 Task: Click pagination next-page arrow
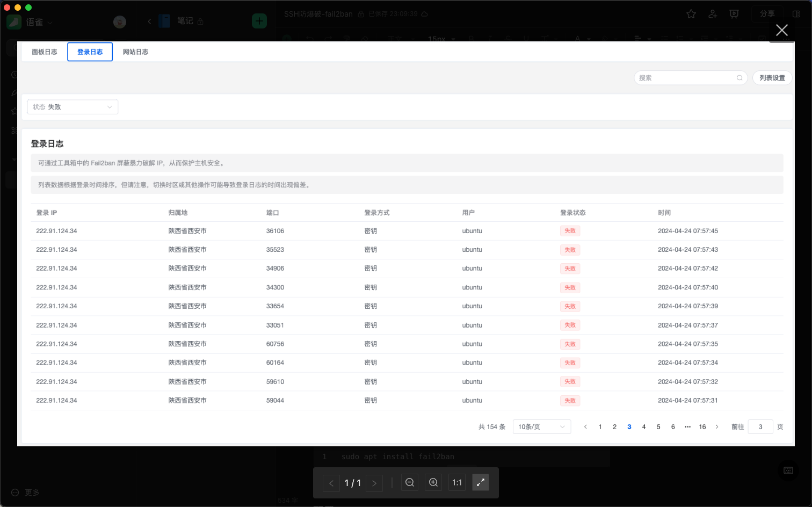pos(717,427)
